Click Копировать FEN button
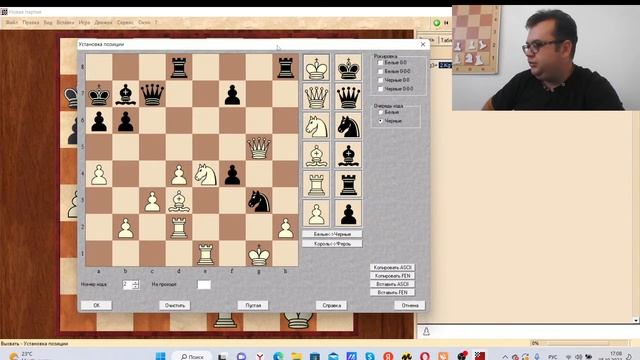Image resolution: width=640 pixels, height=360 pixels. pos(392,276)
